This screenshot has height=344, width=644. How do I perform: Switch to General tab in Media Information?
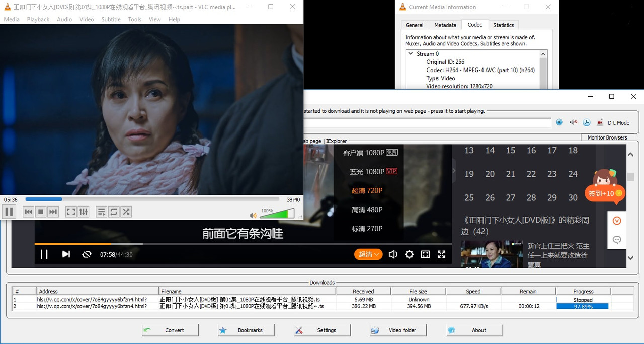pyautogui.click(x=415, y=25)
